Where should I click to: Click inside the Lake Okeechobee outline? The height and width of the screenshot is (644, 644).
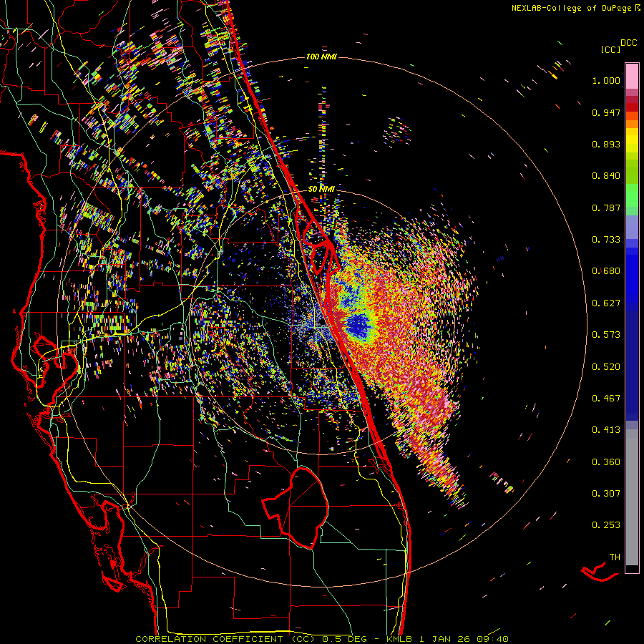point(304,507)
